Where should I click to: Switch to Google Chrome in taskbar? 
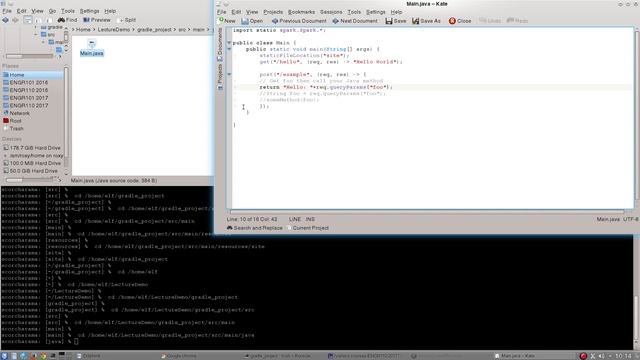[x=179, y=356]
